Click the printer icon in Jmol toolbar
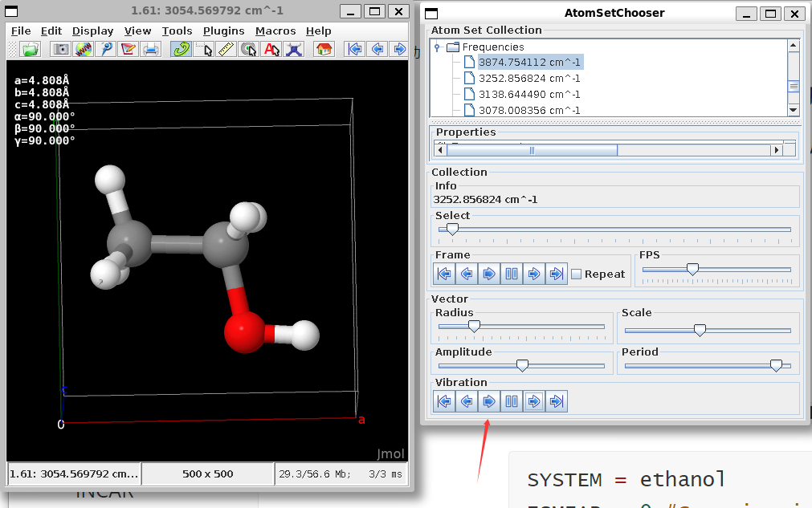The image size is (812, 508). tap(150, 49)
